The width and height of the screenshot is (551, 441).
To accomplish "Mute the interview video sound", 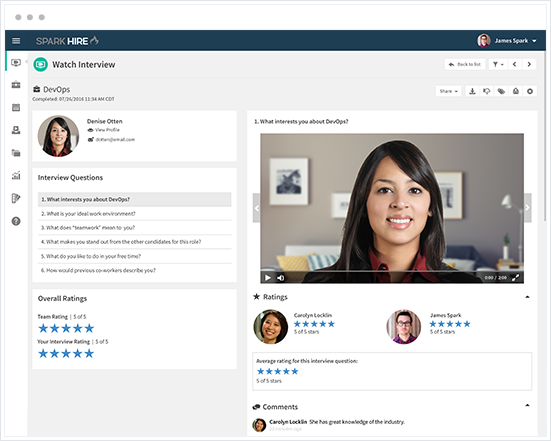I will coord(280,278).
